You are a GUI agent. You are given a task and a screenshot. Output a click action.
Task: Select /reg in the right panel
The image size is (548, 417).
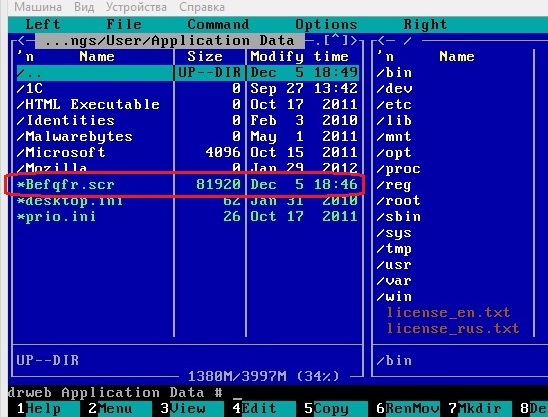click(x=394, y=185)
